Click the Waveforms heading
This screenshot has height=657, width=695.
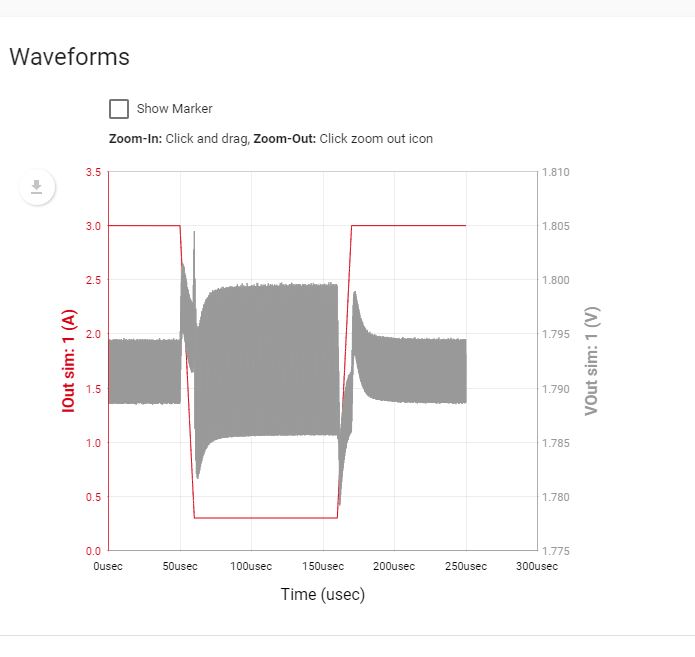coord(69,57)
